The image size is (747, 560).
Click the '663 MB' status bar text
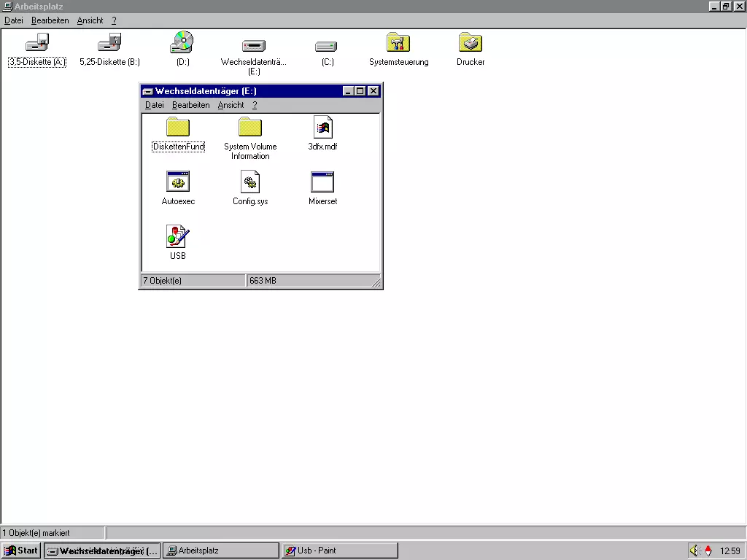(263, 281)
